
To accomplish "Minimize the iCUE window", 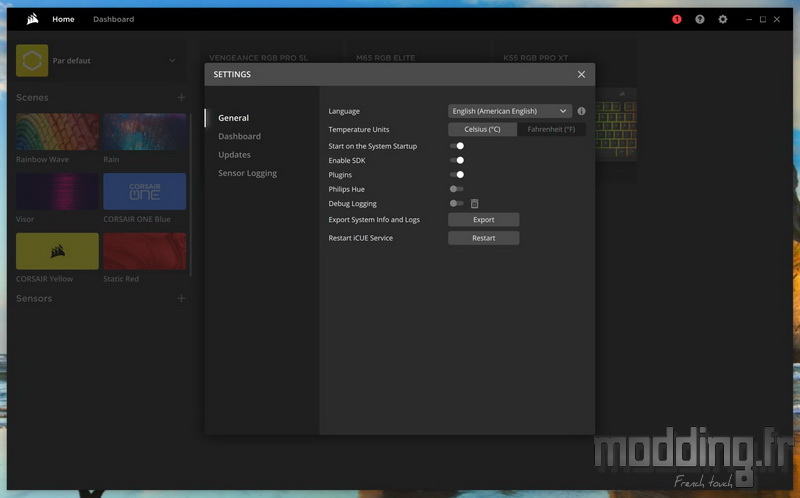I will click(x=748, y=19).
